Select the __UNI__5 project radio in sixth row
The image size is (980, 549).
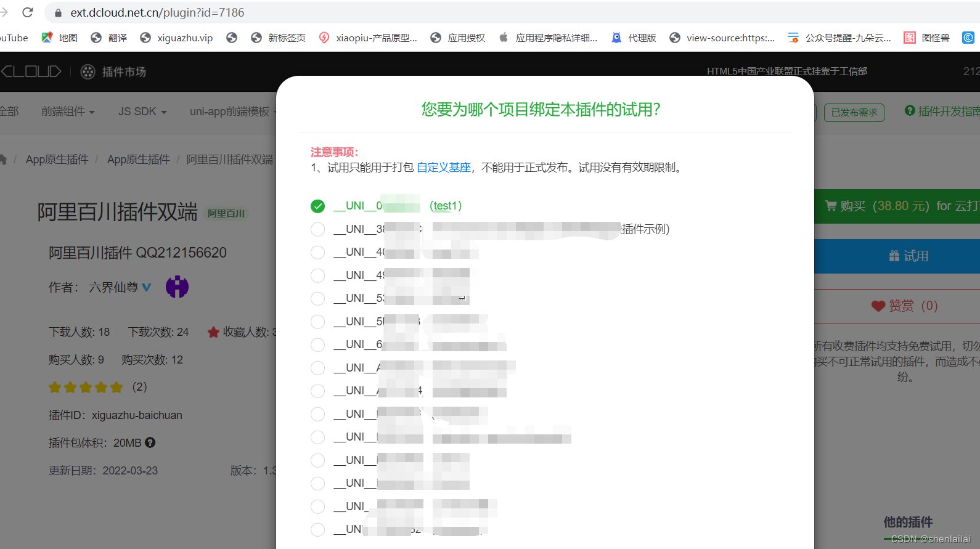pyautogui.click(x=317, y=322)
